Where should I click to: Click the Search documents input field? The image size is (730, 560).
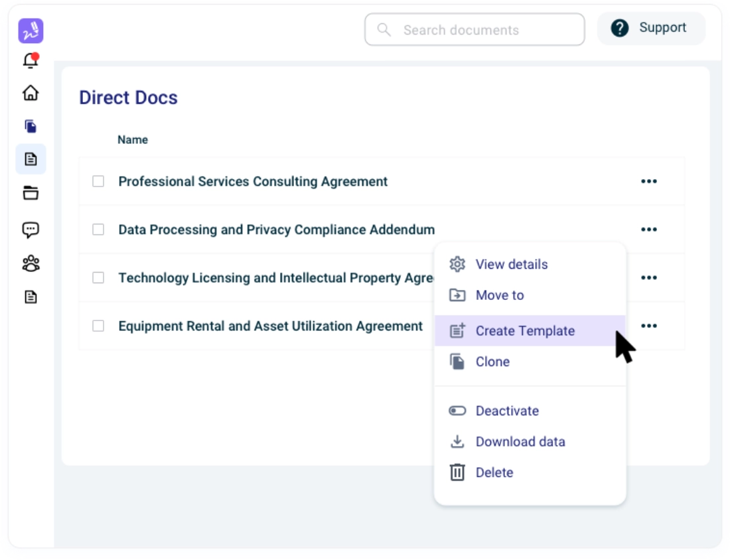[475, 30]
